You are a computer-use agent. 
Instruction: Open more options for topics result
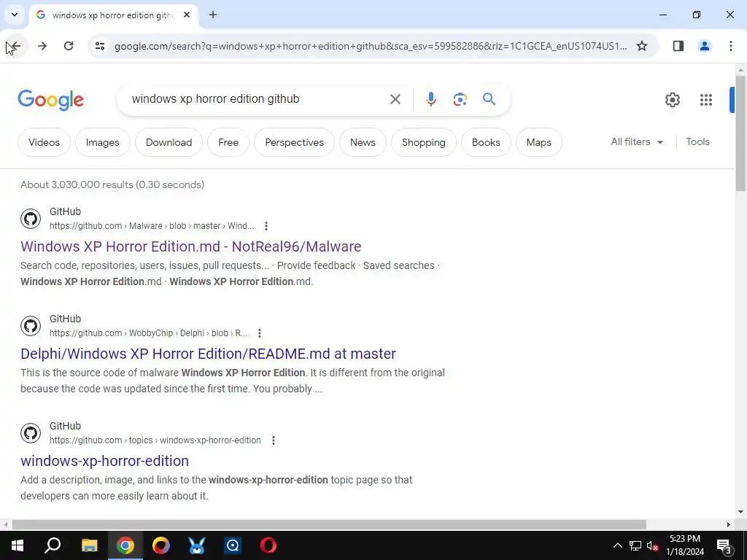[x=273, y=440]
